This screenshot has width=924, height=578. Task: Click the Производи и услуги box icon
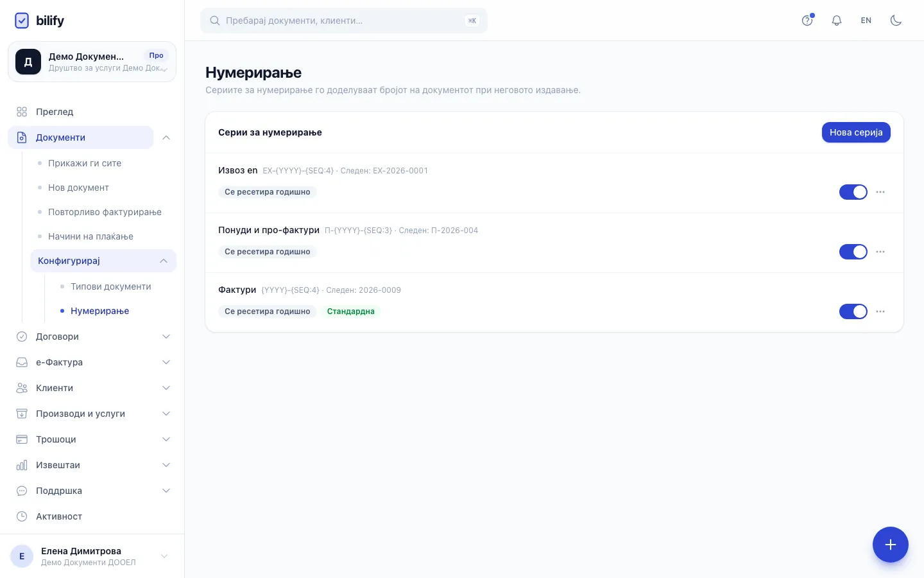(x=22, y=414)
